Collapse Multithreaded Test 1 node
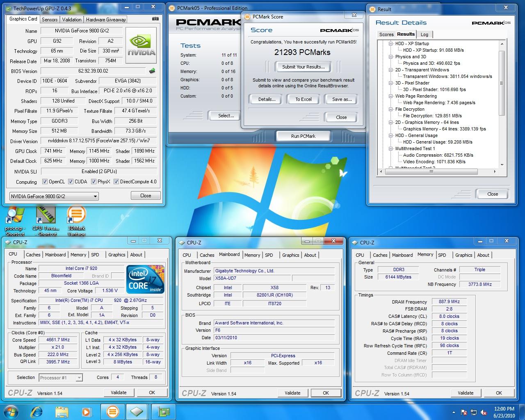The width and height of the screenshot is (525, 420). pyautogui.click(x=390, y=148)
